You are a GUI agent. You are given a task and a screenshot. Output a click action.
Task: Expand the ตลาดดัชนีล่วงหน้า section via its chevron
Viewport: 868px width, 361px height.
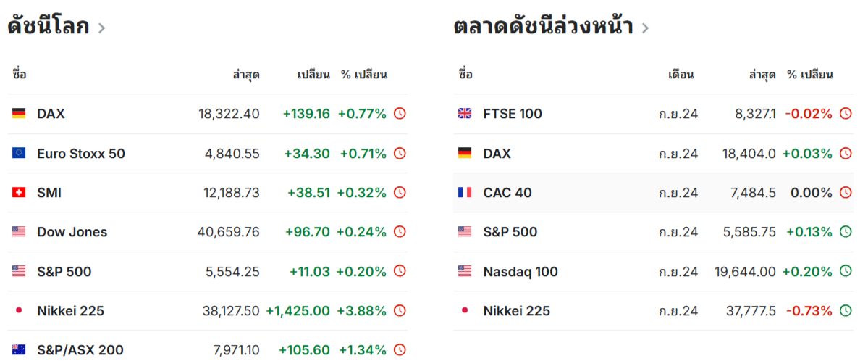645,28
